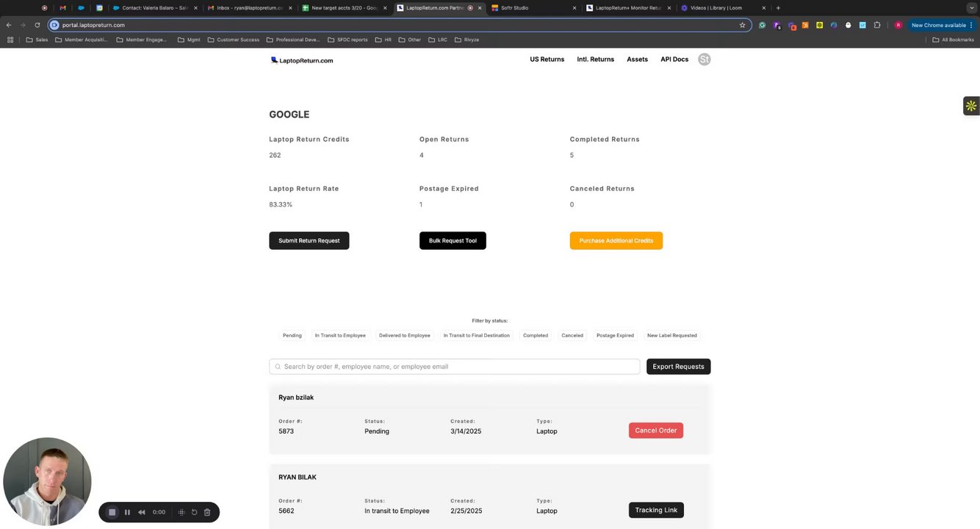Select the 83.33% return rate value
This screenshot has height=529, width=980.
pyautogui.click(x=281, y=205)
